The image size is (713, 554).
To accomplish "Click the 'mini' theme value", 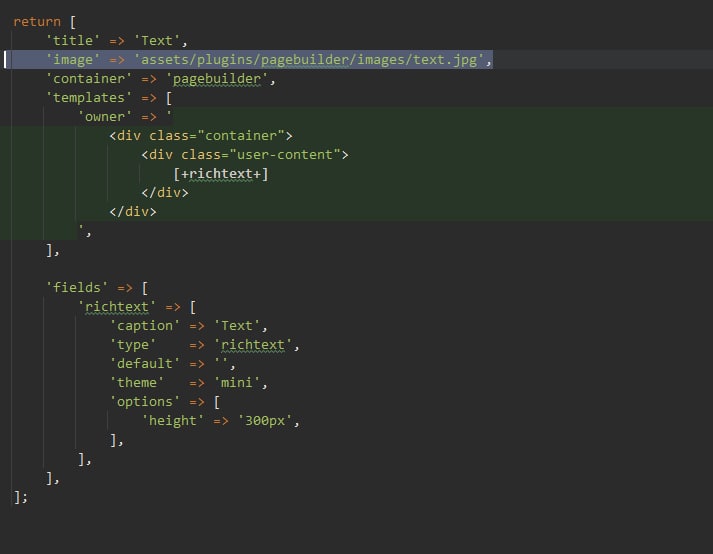I will (236, 383).
